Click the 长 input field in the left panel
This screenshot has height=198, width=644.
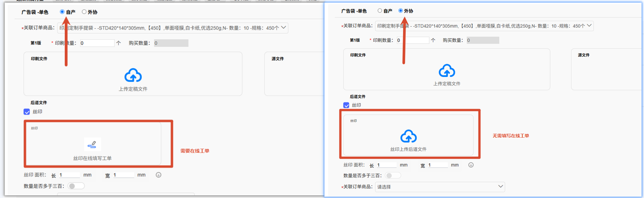[69, 175]
